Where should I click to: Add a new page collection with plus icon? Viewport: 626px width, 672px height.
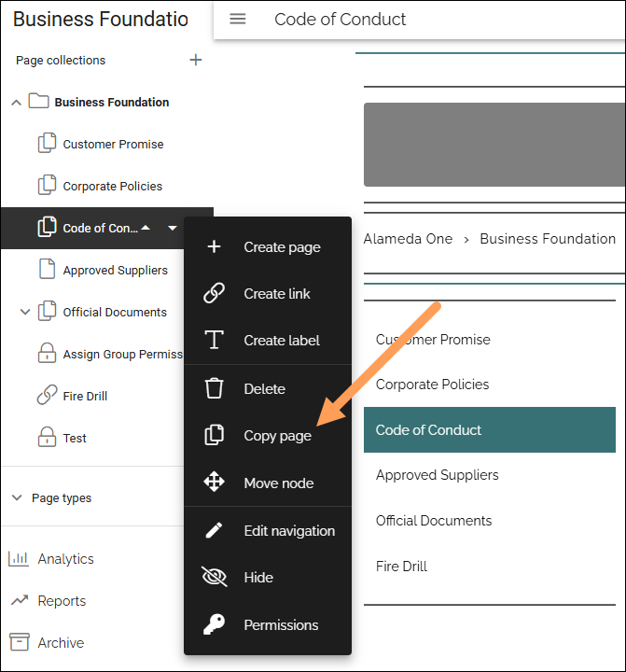[x=195, y=60]
